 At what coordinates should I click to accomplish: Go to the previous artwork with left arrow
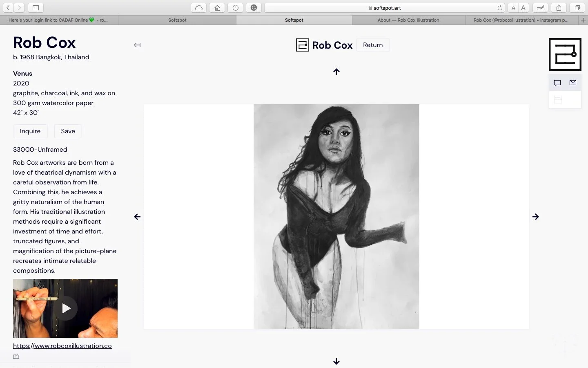[x=137, y=217]
